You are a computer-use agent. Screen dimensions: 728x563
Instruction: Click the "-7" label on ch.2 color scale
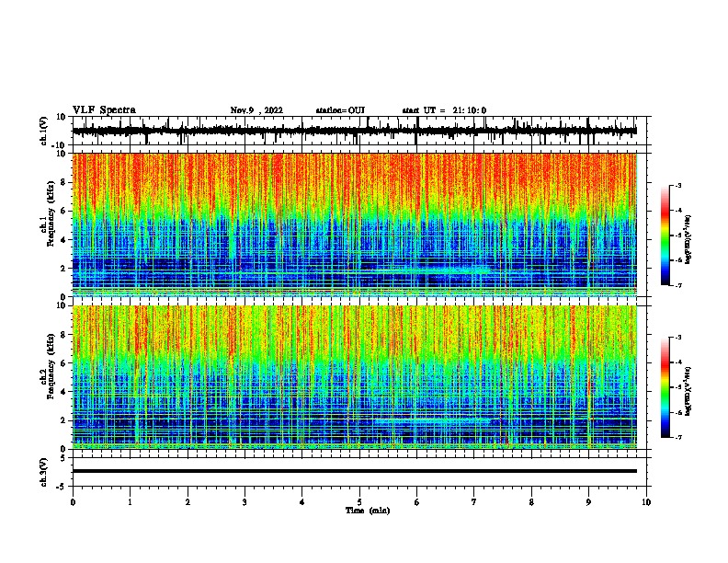677,437
